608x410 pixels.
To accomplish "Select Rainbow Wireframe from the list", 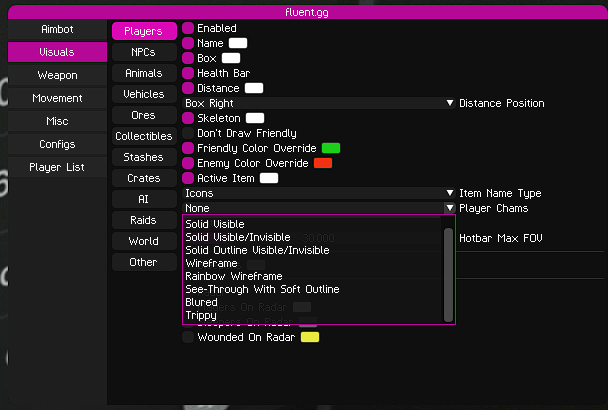I will coord(233,276).
